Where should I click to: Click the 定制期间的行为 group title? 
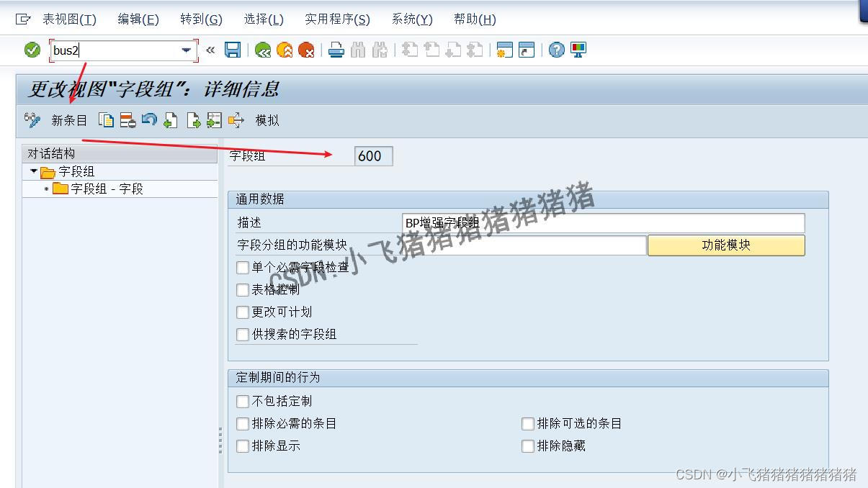278,378
